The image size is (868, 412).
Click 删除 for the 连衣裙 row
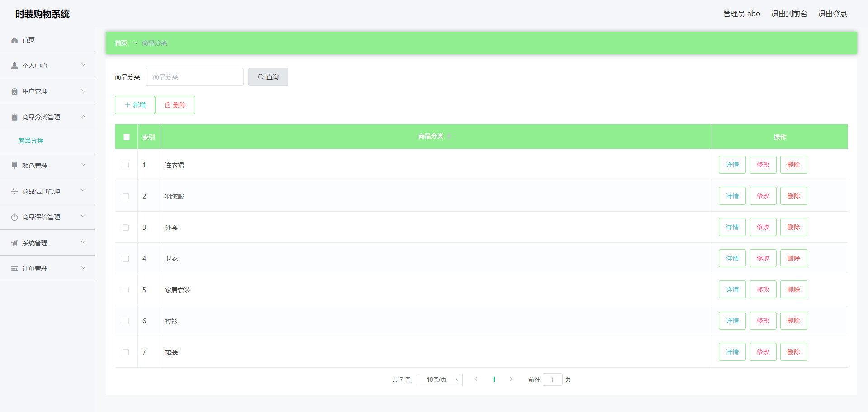[794, 165]
